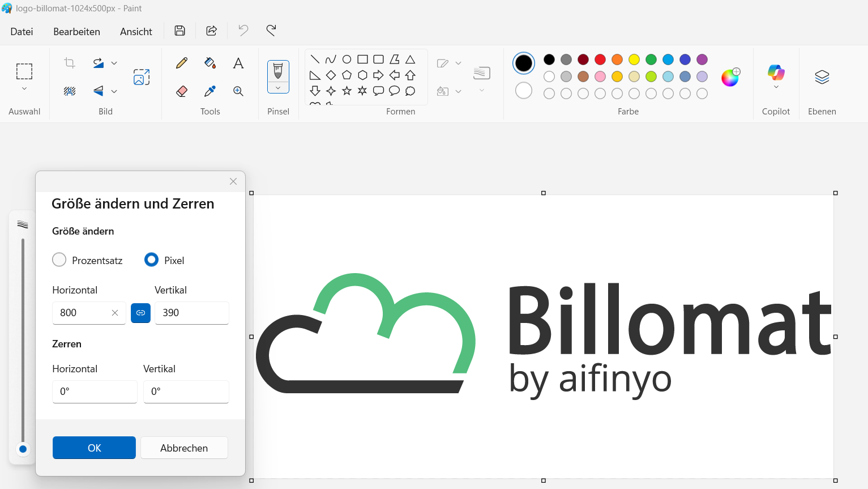Viewport: 868px width, 489px height.
Task: Click the Vertikal pixel size field showing 390
Action: click(x=192, y=313)
